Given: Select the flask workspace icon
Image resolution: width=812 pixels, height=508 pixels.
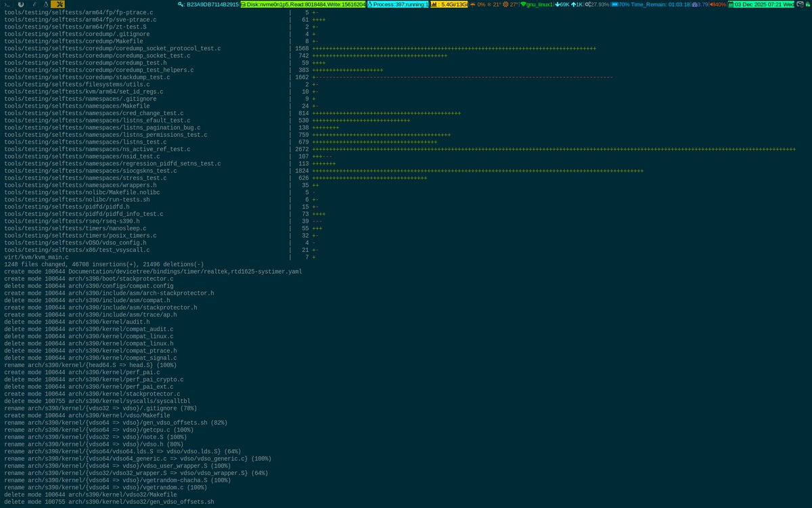Looking at the screenshot, I should [45, 4].
